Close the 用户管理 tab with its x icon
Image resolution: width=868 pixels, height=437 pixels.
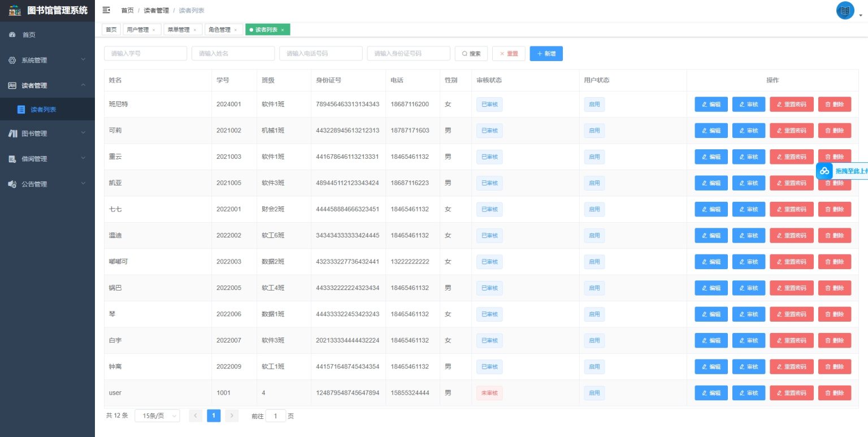154,30
